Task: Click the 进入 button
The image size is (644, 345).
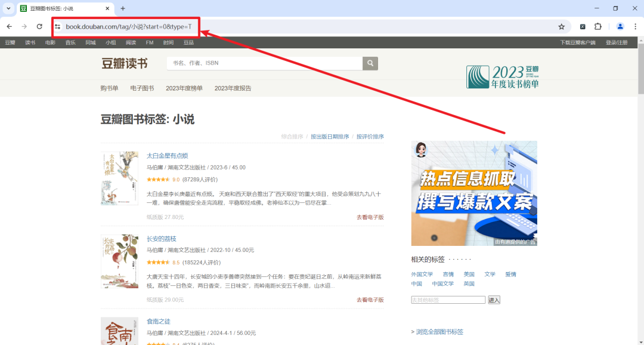Action: [x=494, y=300]
